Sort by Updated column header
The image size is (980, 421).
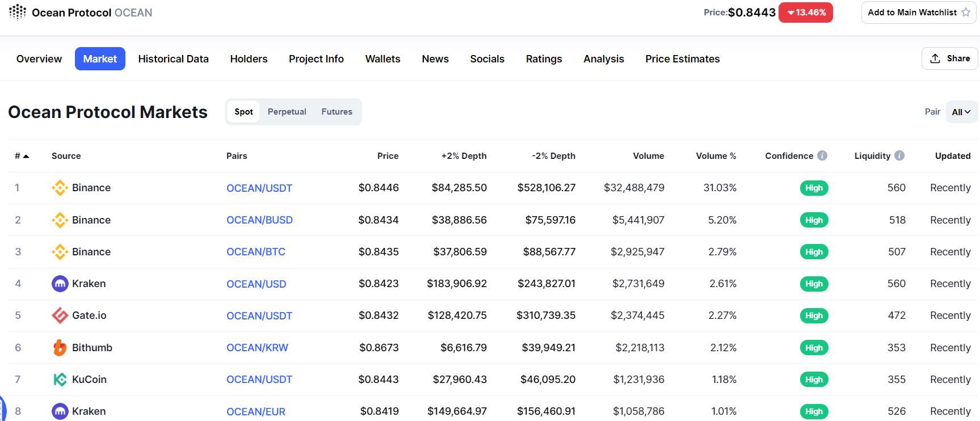(x=953, y=156)
